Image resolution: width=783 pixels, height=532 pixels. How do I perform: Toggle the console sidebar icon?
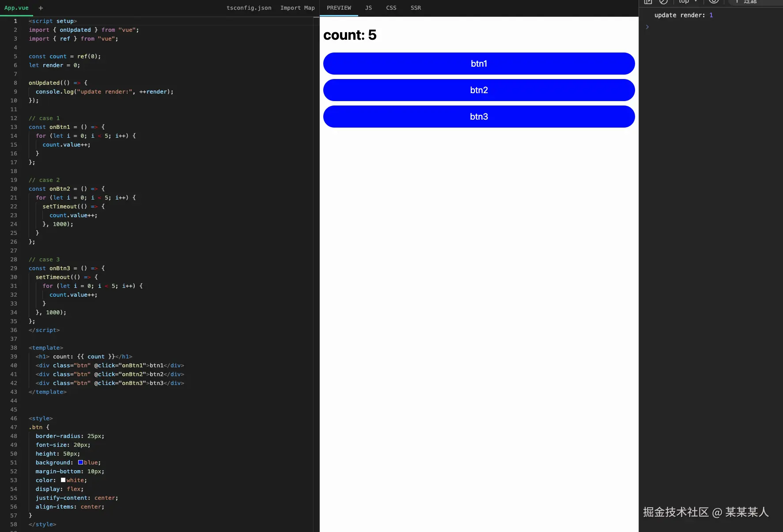(648, 2)
